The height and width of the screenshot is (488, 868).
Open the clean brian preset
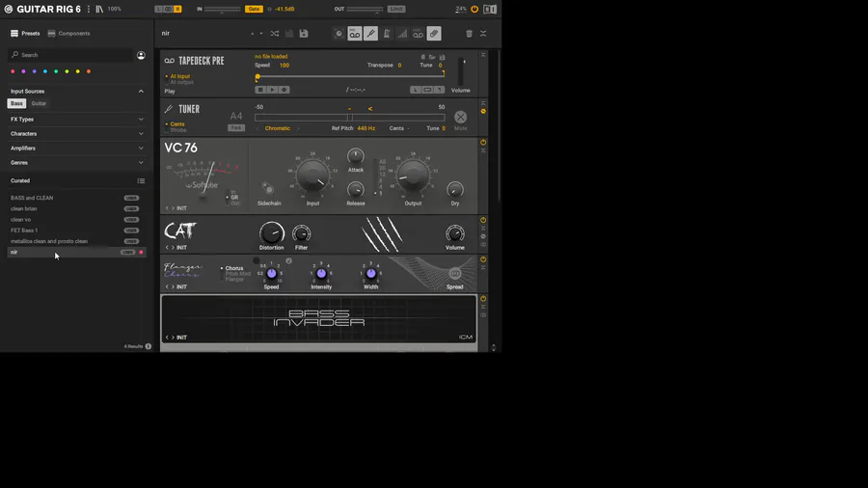click(x=76, y=208)
